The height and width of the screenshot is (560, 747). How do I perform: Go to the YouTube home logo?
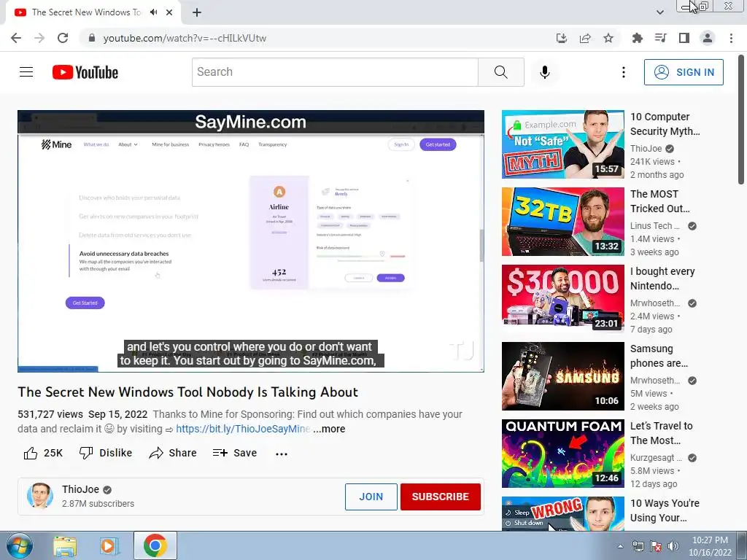click(85, 72)
